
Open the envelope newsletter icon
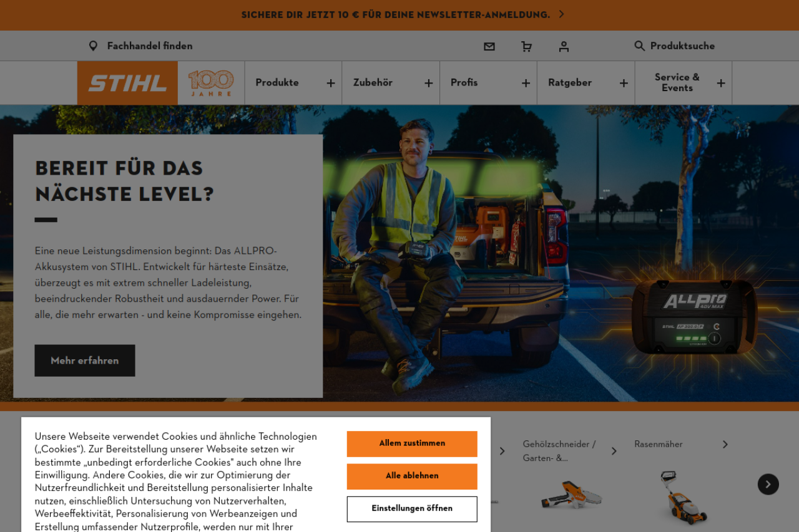[489, 47]
